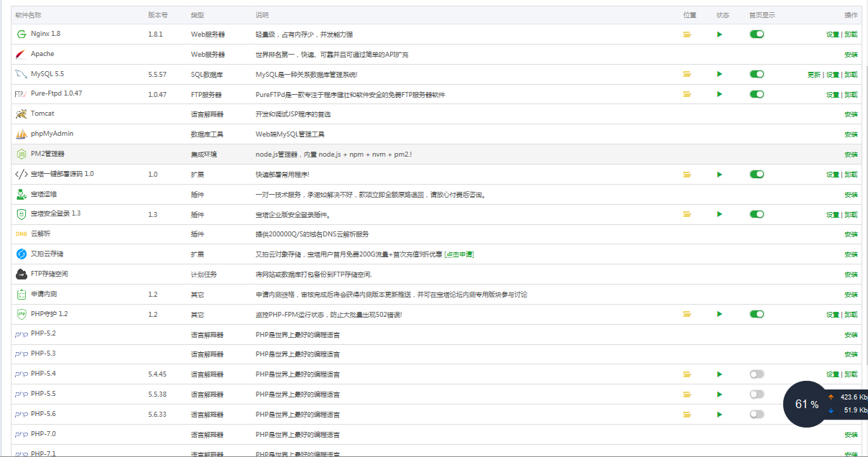Click the Apache feather icon
The width and height of the screenshot is (868, 457).
click(21, 54)
